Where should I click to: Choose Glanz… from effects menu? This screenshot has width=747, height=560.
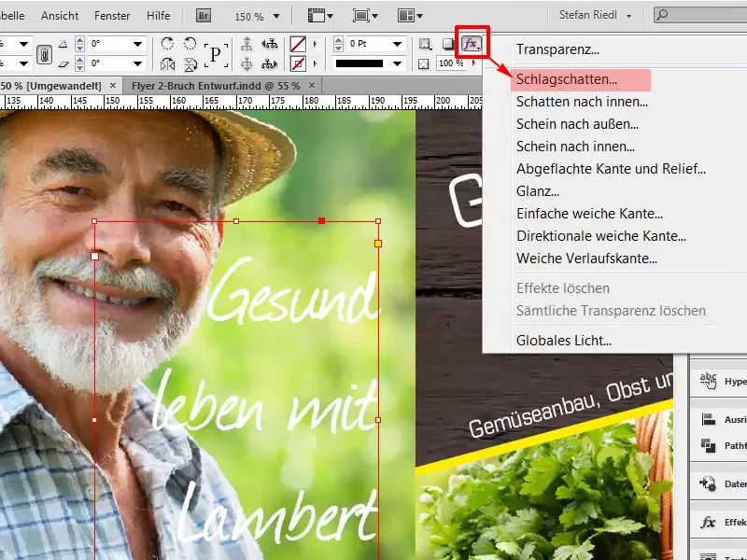point(538,191)
